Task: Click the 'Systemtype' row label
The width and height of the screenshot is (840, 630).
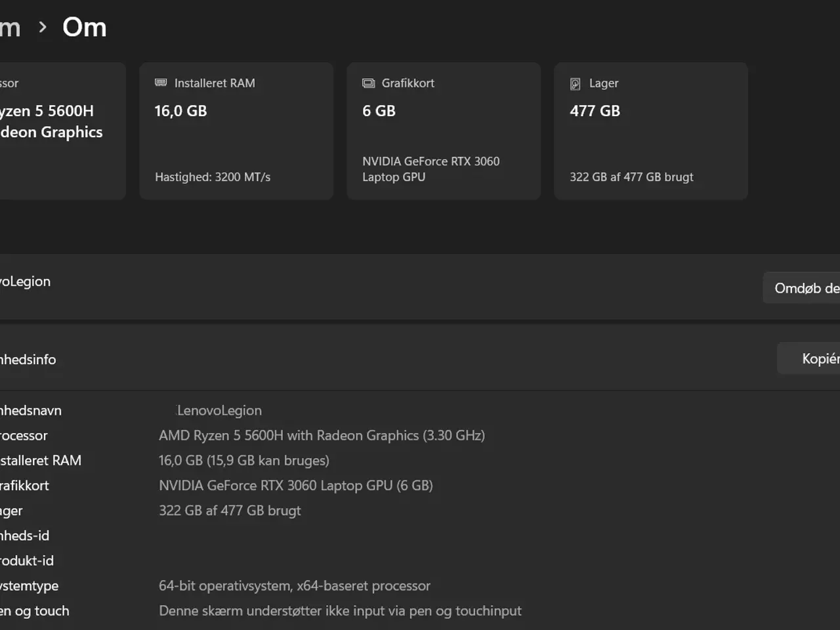Action: click(29, 585)
